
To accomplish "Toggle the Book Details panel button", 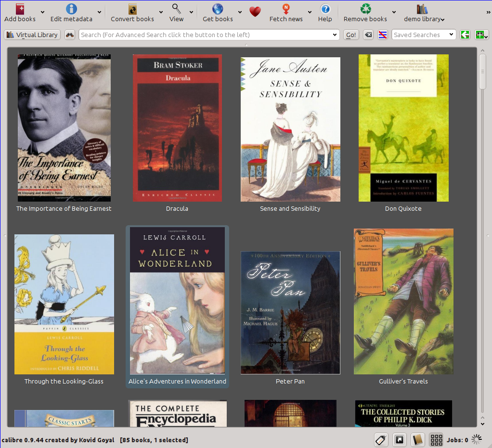I will pos(417,439).
